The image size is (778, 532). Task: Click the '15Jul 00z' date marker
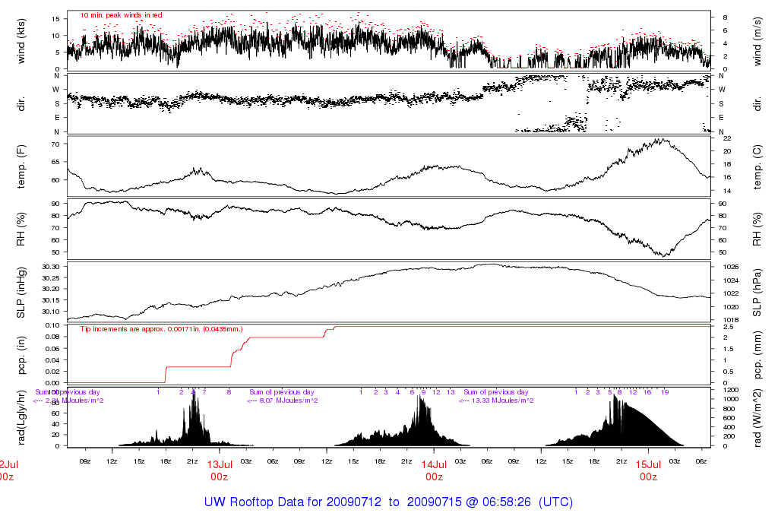[649, 470]
